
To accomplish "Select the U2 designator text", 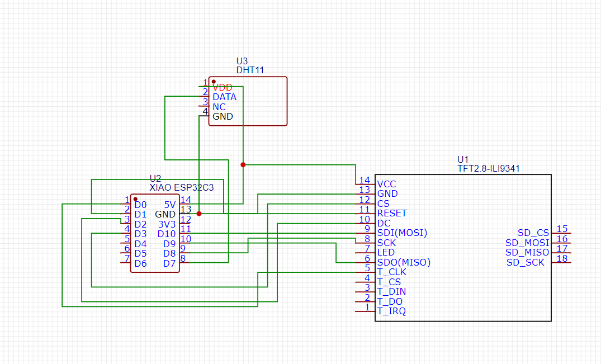I will (155, 178).
